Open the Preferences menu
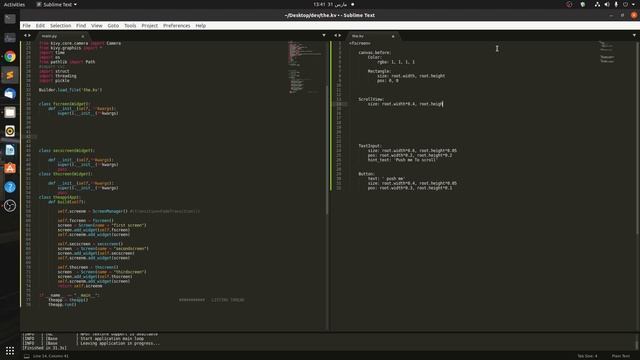This screenshot has height=360, width=640. click(x=176, y=26)
